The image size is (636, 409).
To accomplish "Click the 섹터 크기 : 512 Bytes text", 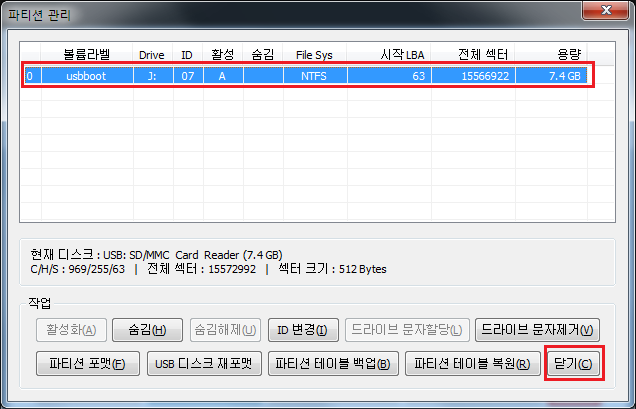I will (x=332, y=269).
